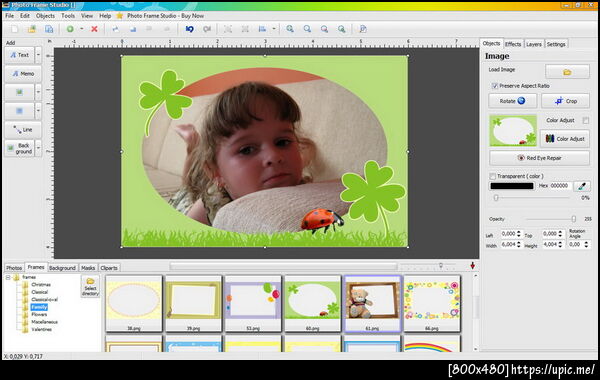Screen dimensions: 600x380
Task: Delete object with the red X icon
Action: 94,29
